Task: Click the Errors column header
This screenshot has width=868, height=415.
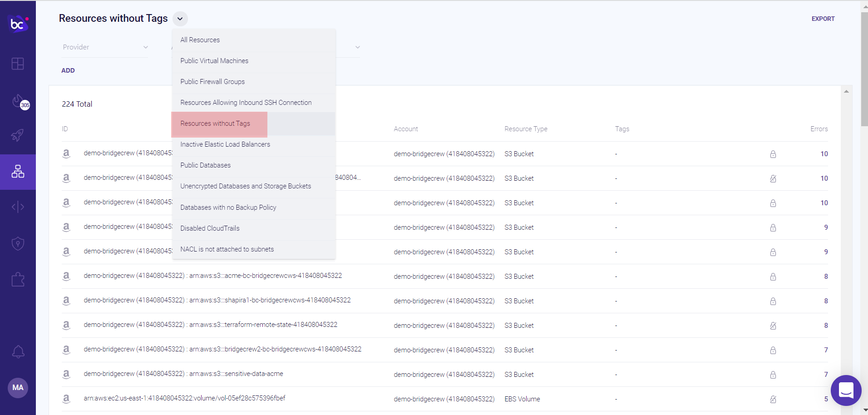Action: coord(819,129)
